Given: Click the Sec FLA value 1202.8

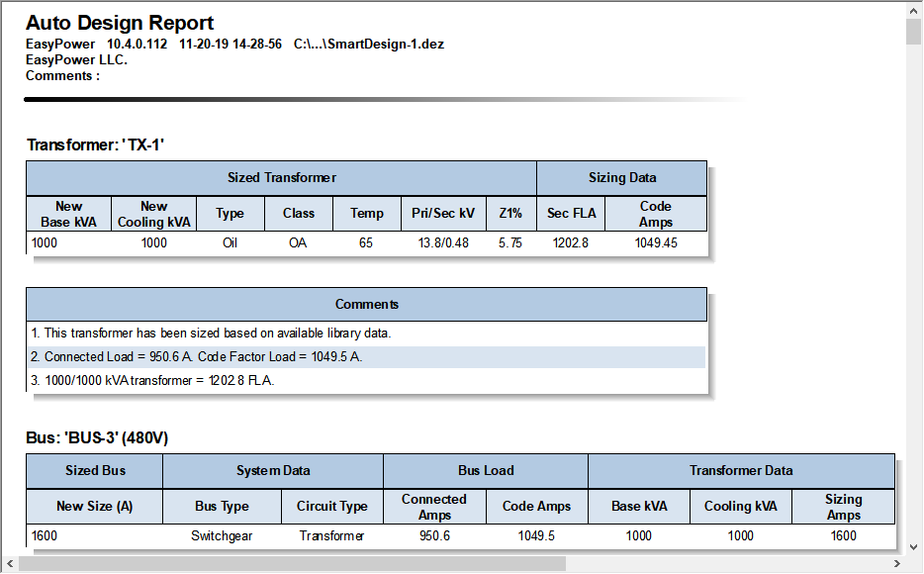Looking at the screenshot, I should (570, 243).
